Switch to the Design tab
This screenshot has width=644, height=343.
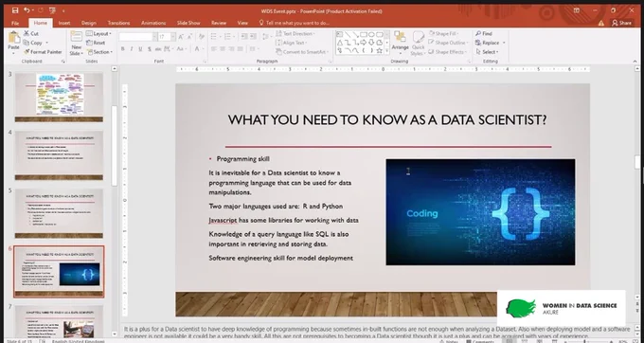pyautogui.click(x=89, y=23)
